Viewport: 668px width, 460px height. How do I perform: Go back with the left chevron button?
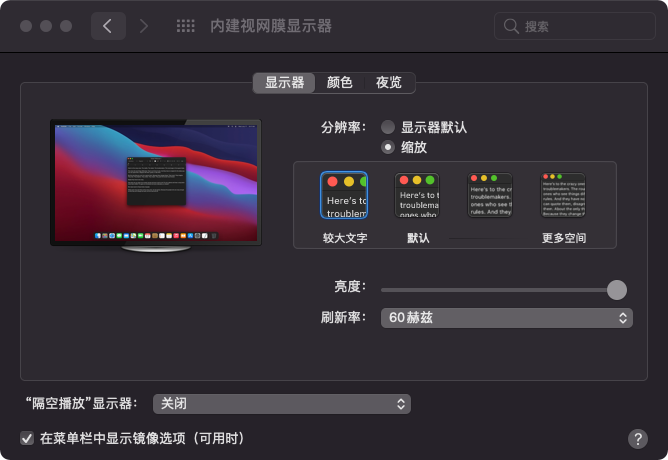[108, 26]
